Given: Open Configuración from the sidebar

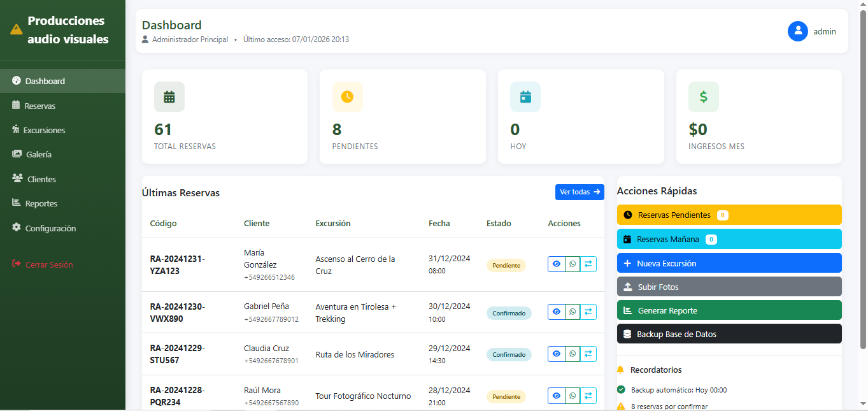Looking at the screenshot, I should pyautogui.click(x=50, y=228).
